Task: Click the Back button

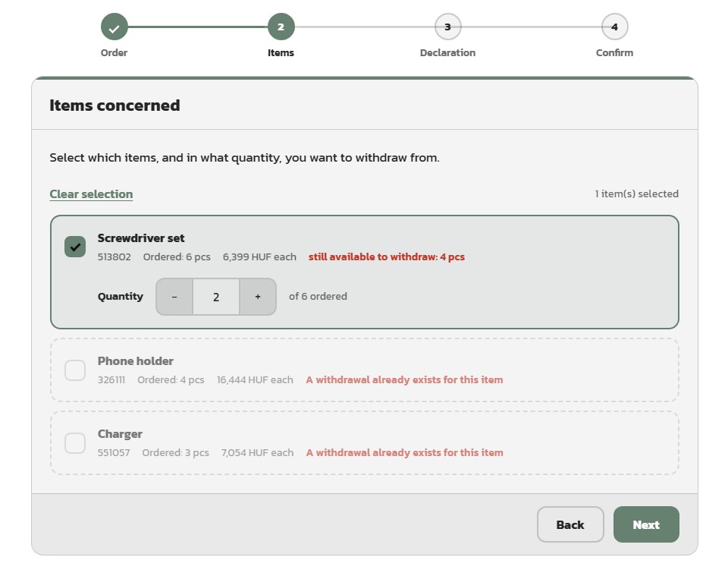Action: coord(570,524)
